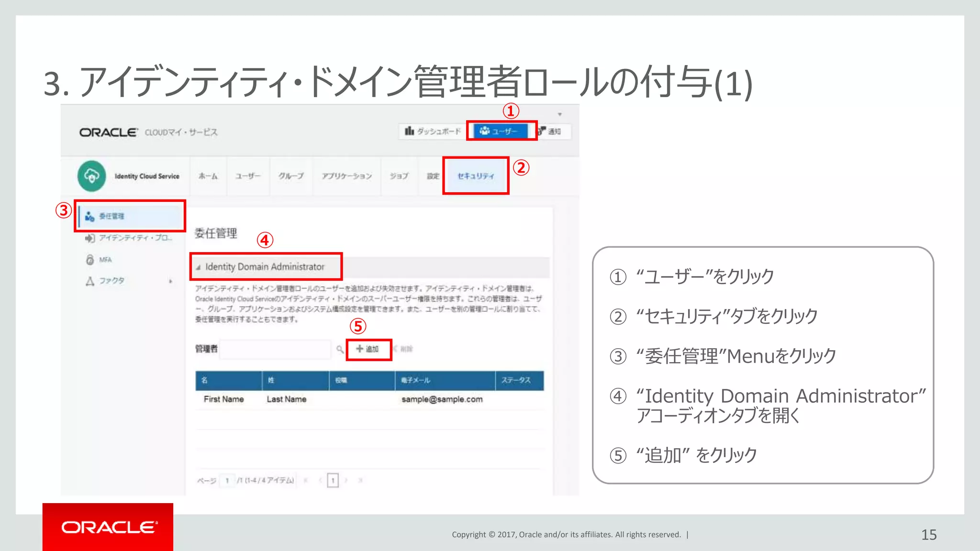The width and height of the screenshot is (980, 551).
Task: Select アイデンティティ・プロ... sidebar item
Action: pos(130,238)
